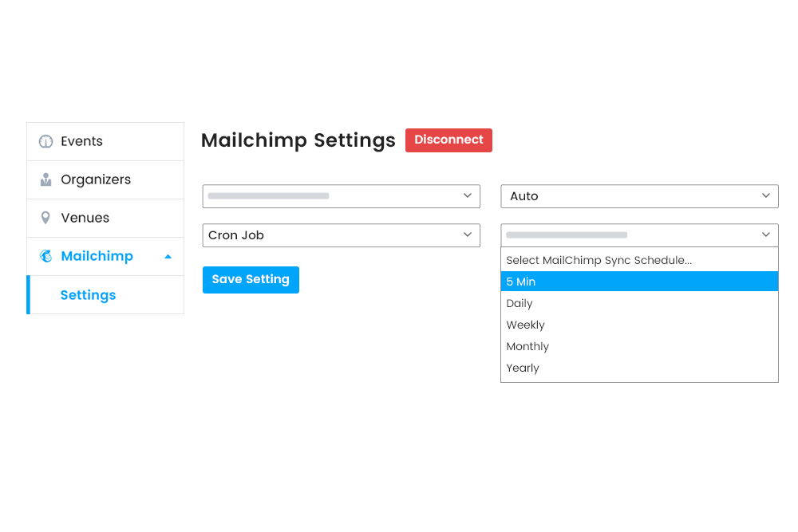The width and height of the screenshot is (798, 532).
Task: Open the Venues sidebar item
Action: tap(85, 218)
